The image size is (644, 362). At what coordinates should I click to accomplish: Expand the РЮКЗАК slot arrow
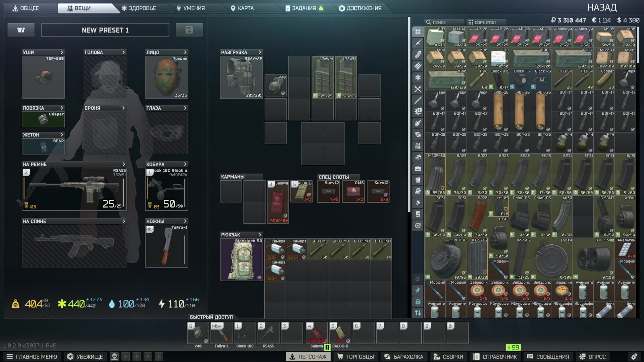pyautogui.click(x=260, y=235)
